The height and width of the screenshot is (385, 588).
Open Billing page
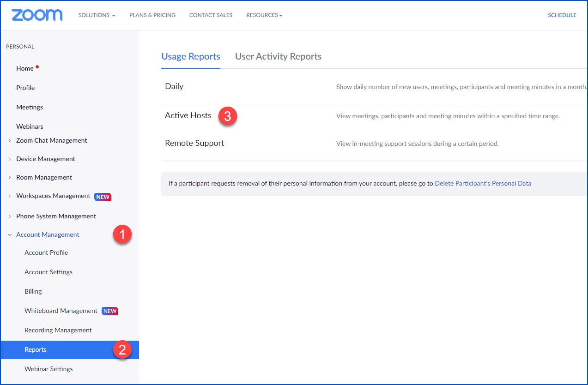pyautogui.click(x=33, y=291)
